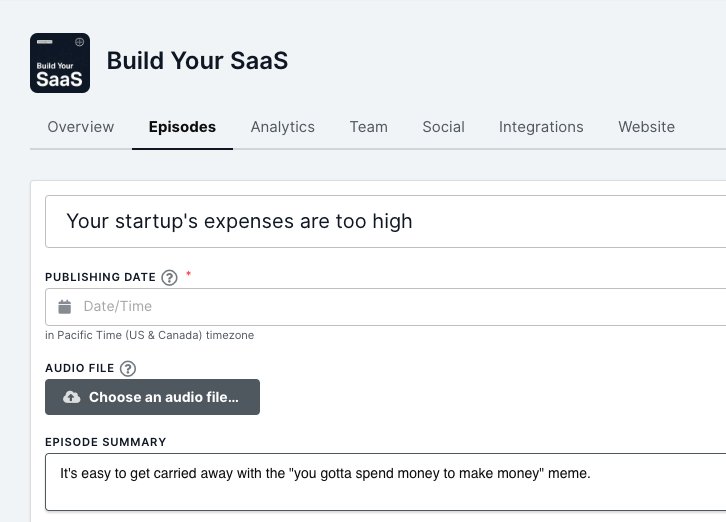Navigate to the Integrations tab
Viewport: 726px width, 522px height.
pos(541,127)
